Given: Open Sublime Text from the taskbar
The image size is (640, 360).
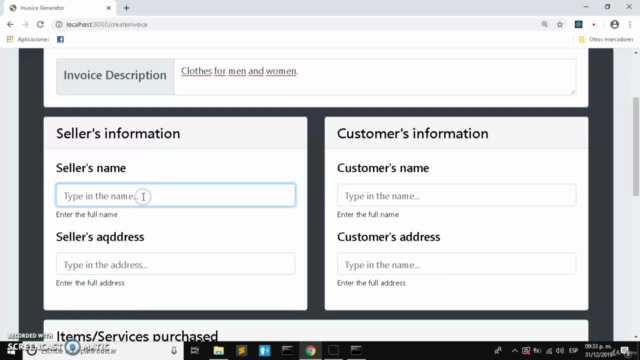Looking at the screenshot, I should coord(242,351).
